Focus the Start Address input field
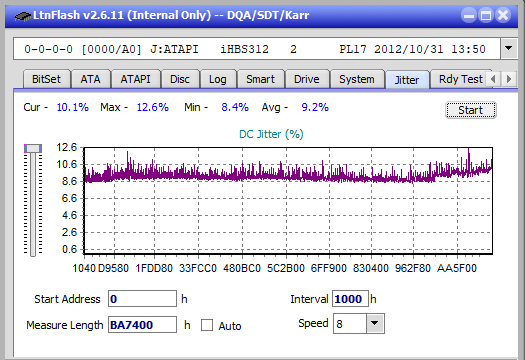The image size is (525, 360). click(x=142, y=299)
